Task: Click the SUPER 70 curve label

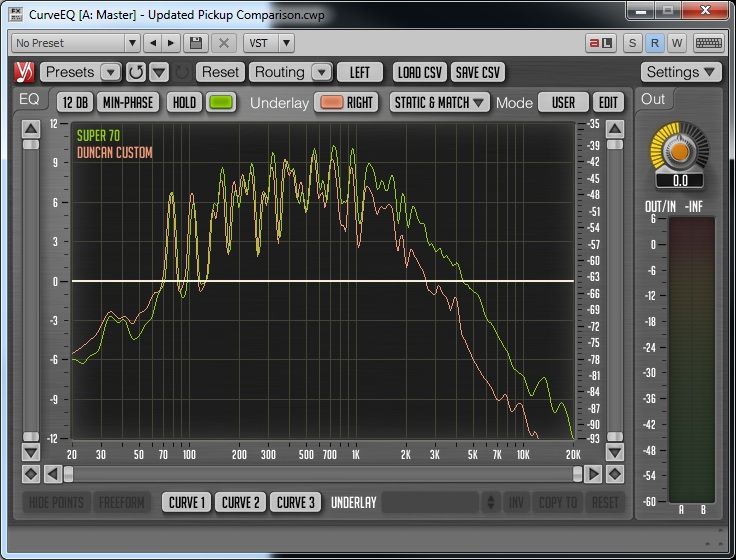Action: tap(99, 136)
